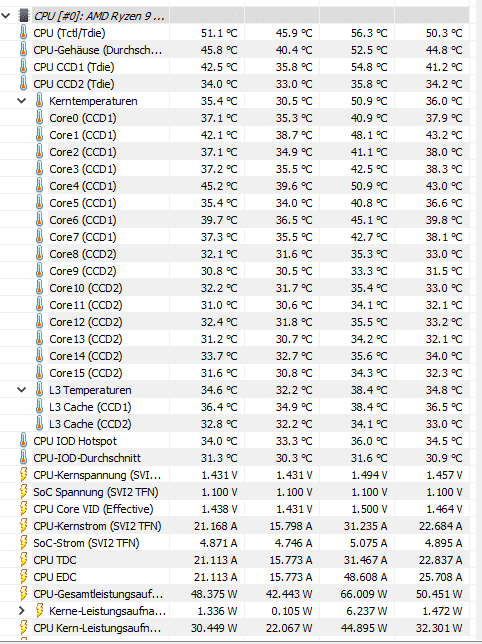This screenshot has height=644, width=482.
Task: Select the CPU TDC label
Action: pos(55,560)
